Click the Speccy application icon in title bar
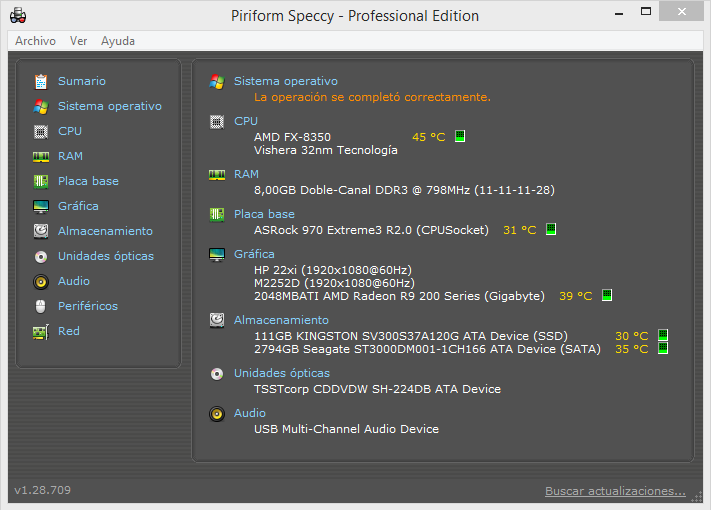This screenshot has width=711, height=510. click(x=18, y=15)
